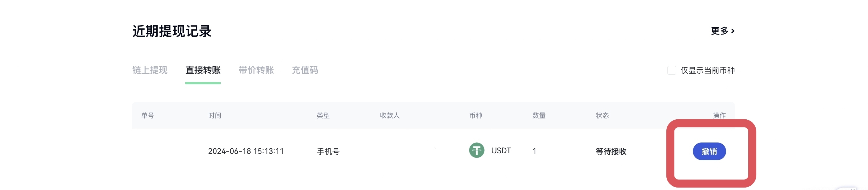Click the 手机号 type cell

(328, 151)
